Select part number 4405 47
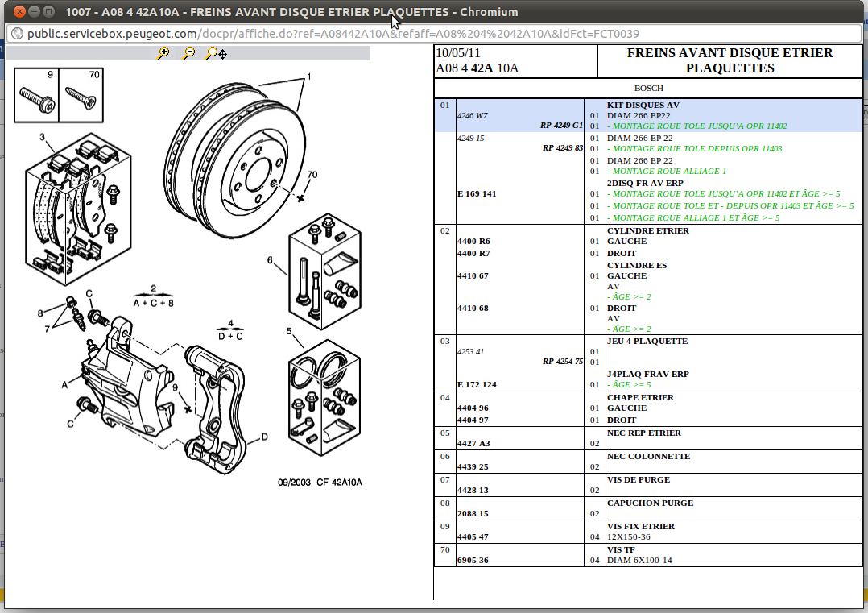 (x=473, y=536)
